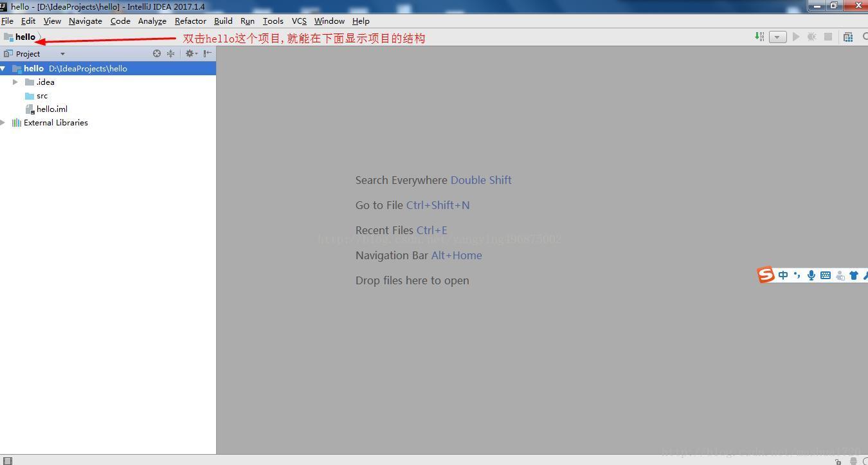Open the VCS menu
Image resolution: width=868 pixels, height=465 pixels.
coord(298,21)
